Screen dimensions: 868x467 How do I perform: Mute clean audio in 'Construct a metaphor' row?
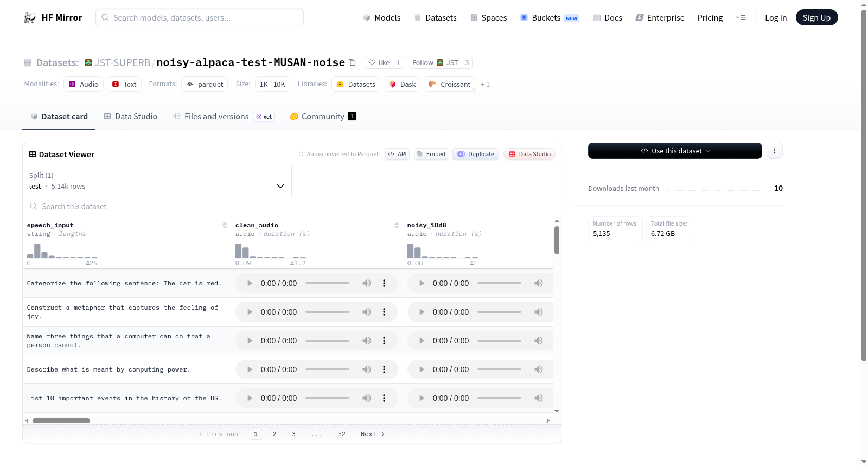click(367, 312)
